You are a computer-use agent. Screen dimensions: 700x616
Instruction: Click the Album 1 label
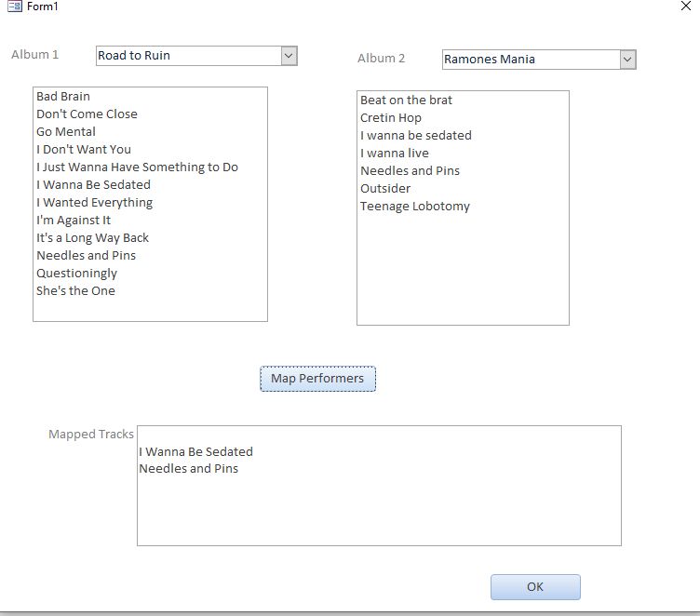tap(34, 55)
